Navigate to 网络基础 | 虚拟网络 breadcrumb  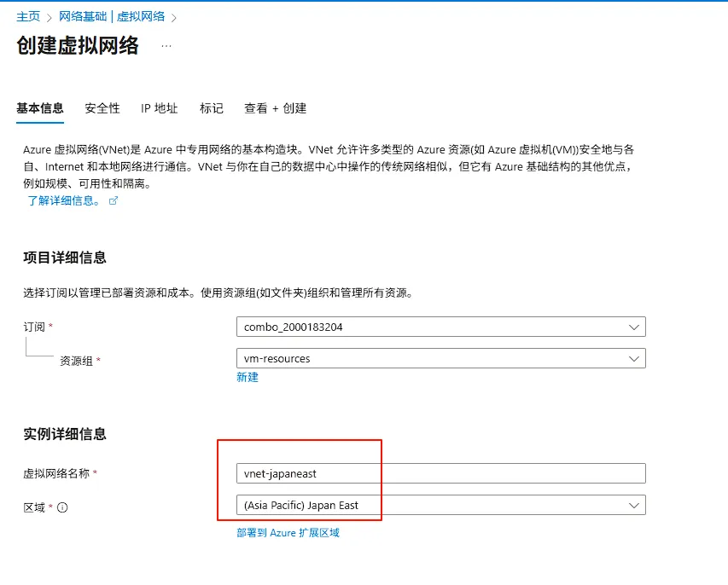112,17
